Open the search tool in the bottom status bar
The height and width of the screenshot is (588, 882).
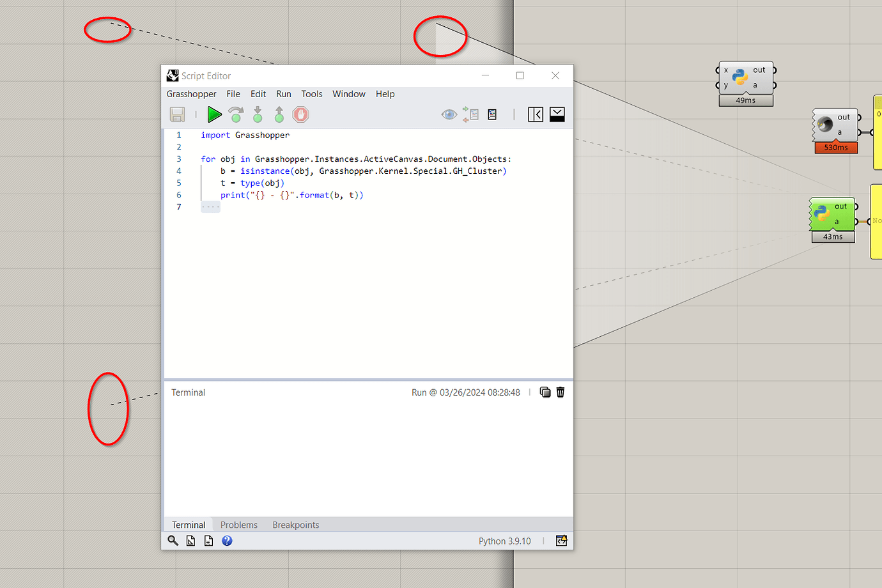[x=173, y=541]
